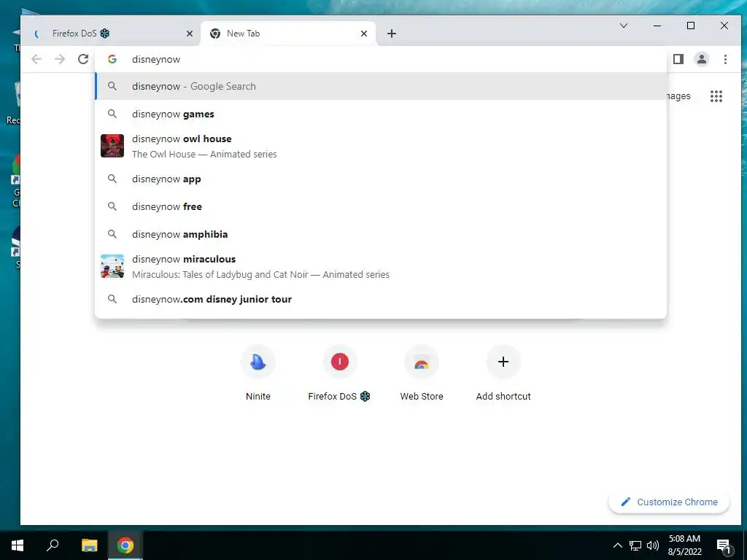Open the Web Store shortcut
This screenshot has width=747, height=560.
[x=422, y=374]
